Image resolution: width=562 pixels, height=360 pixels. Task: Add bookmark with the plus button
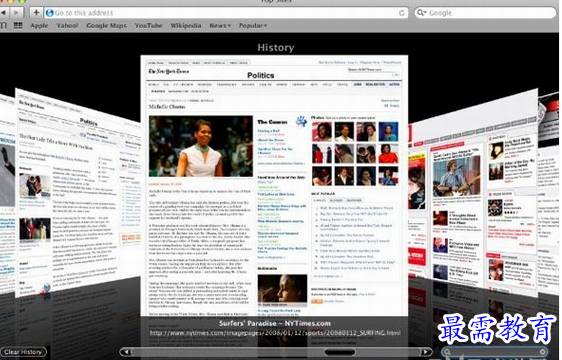tap(36, 13)
